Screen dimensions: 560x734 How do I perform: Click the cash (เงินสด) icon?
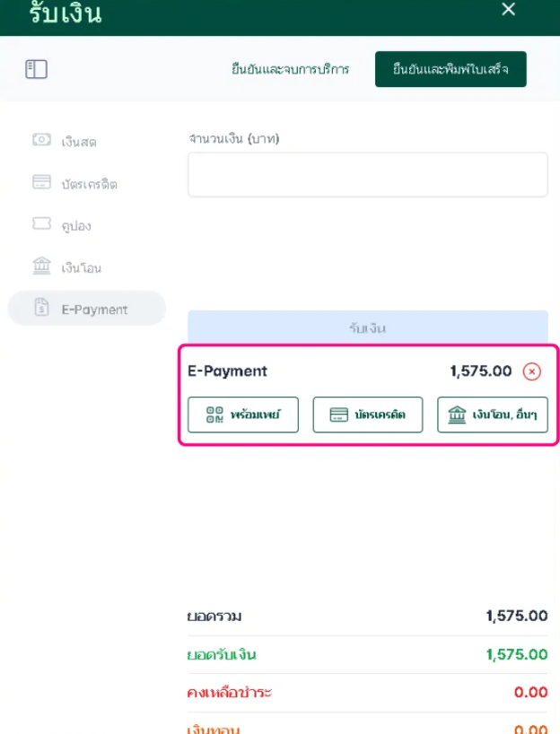(41, 140)
